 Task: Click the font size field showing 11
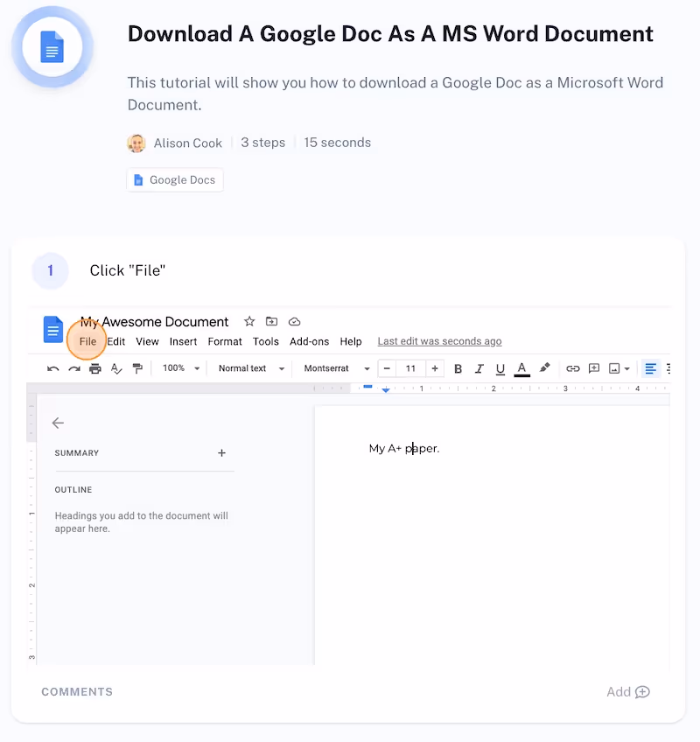pos(410,368)
